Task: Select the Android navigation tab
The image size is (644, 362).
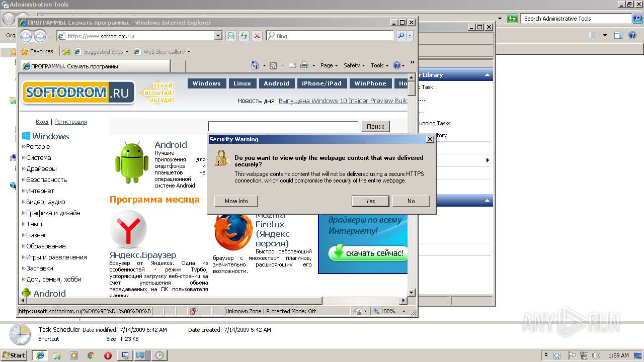Action: point(276,83)
